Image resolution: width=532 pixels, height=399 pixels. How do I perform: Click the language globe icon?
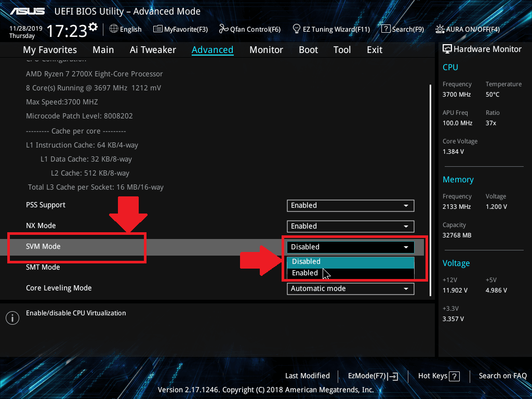click(x=112, y=29)
